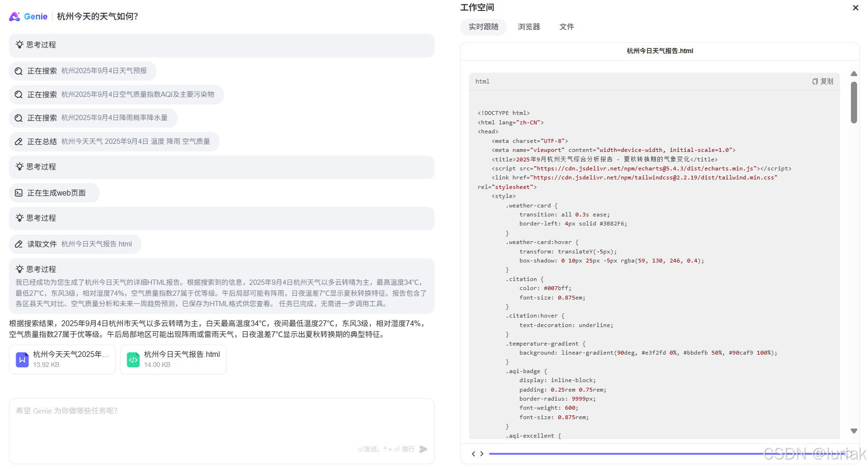Viewport: 868px width, 469px height.
Task: Click the .temperature-gradient code line
Action: [545, 344]
